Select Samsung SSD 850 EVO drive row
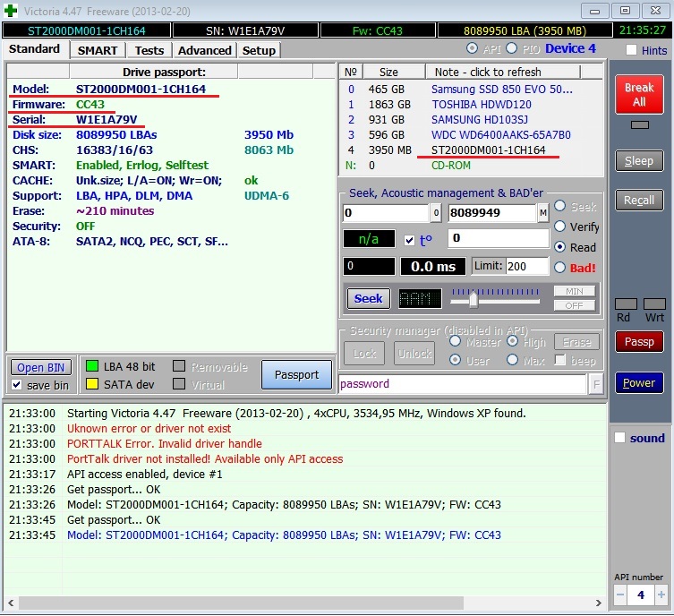 [471, 89]
